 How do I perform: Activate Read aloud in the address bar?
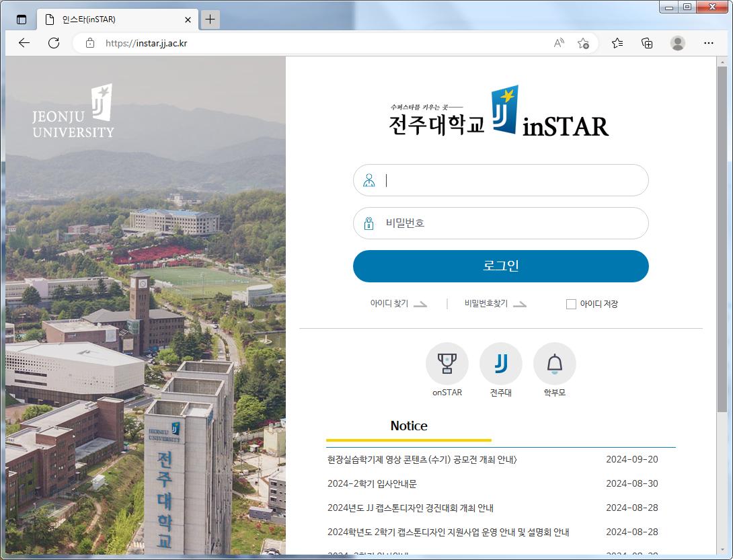pos(558,42)
